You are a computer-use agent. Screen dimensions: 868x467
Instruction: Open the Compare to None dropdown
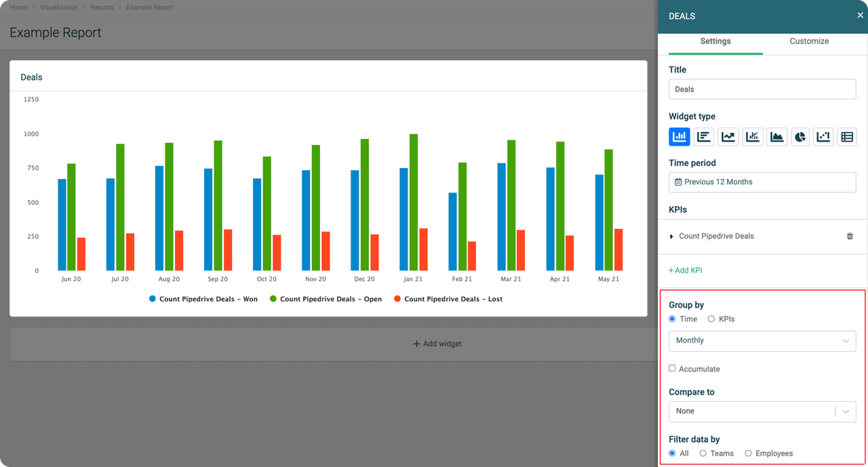pyautogui.click(x=762, y=411)
